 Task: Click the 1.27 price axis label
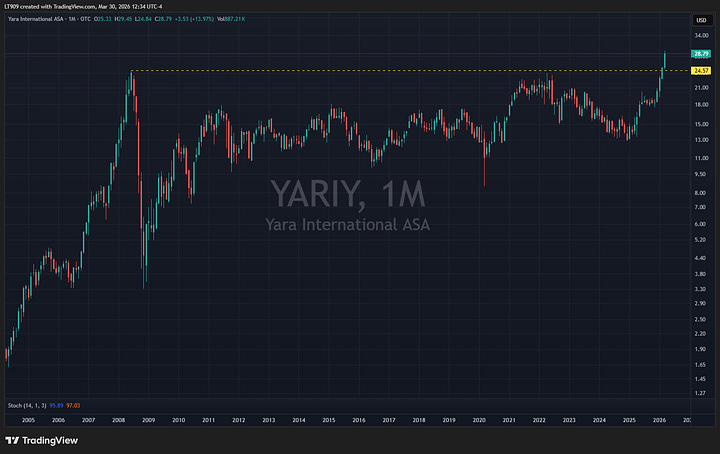[700, 393]
